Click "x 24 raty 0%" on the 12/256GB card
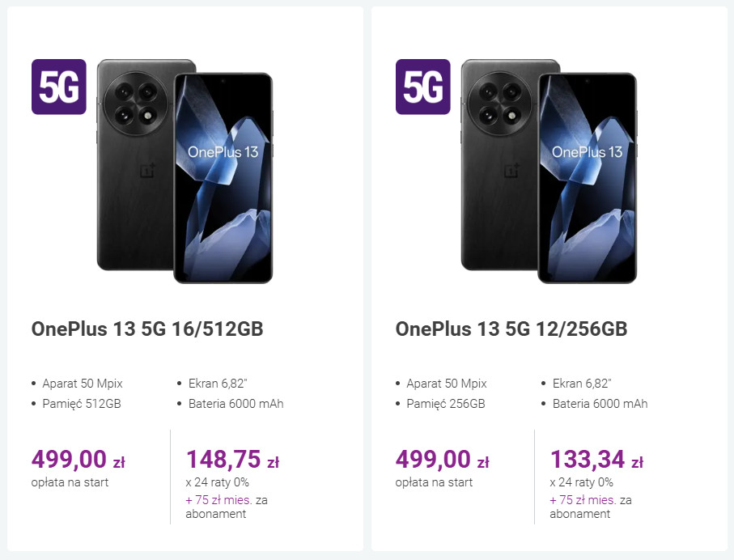This screenshot has width=734, height=560. pyautogui.click(x=580, y=483)
